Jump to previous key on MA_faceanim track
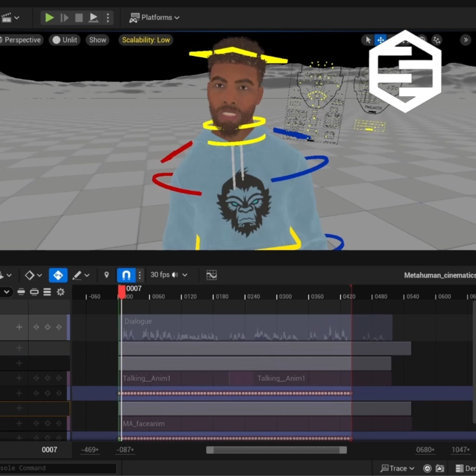 point(36,423)
